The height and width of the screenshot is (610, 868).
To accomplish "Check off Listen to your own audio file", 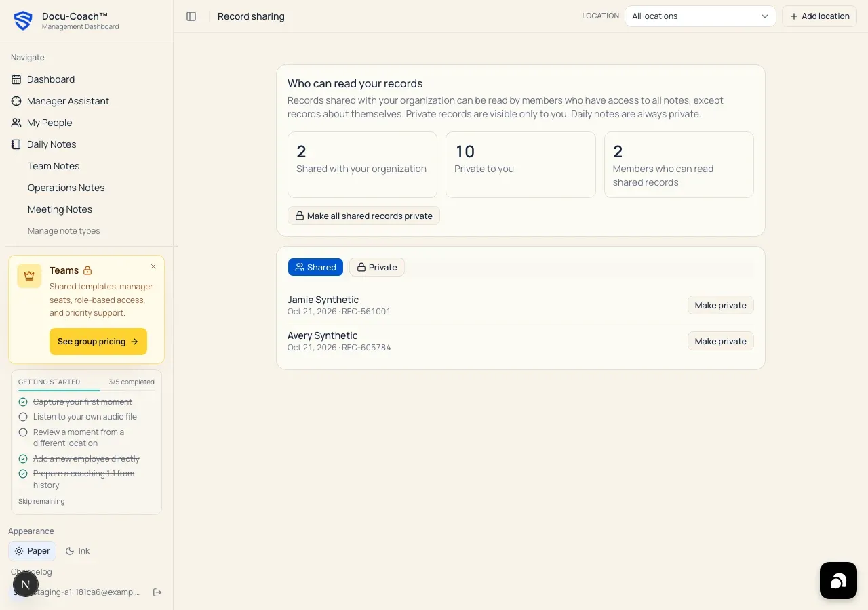I will point(23,417).
